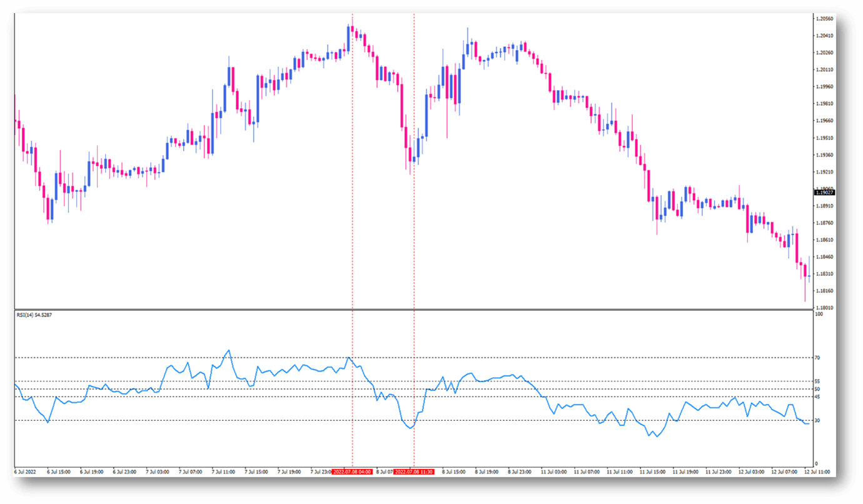Click the current price tag 1.19027
Image resolution: width=863 pixels, height=504 pixels.
tap(825, 193)
